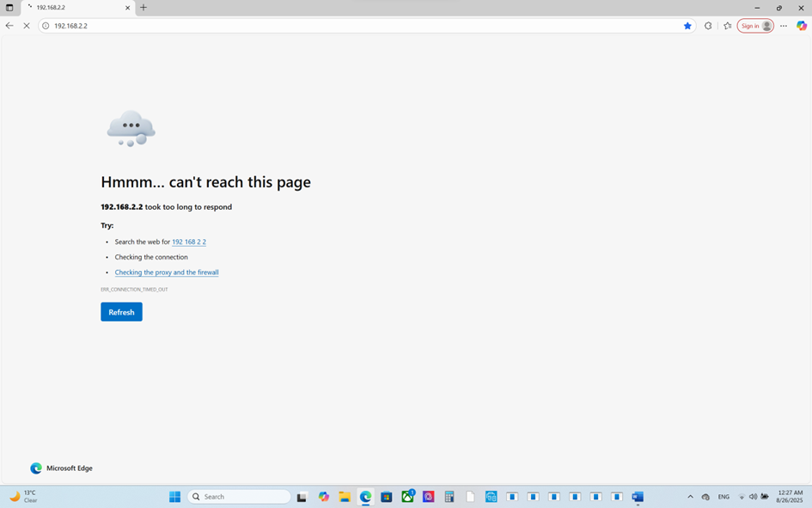Open the volume speaker tray icon

click(753, 497)
